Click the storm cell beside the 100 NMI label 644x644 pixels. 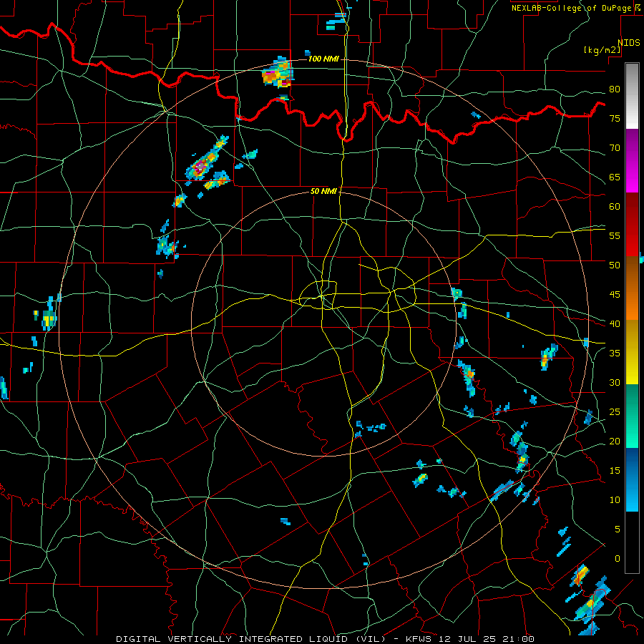tap(278, 74)
